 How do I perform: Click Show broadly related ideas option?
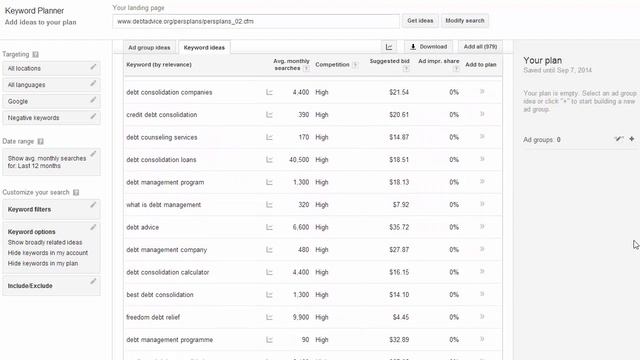click(45, 242)
